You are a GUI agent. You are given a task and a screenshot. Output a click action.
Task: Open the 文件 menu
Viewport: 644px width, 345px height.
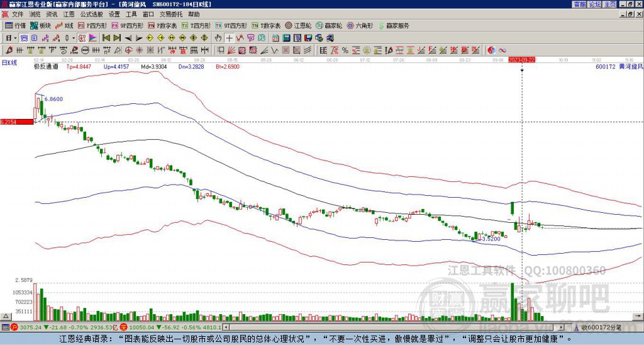[x=18, y=14]
